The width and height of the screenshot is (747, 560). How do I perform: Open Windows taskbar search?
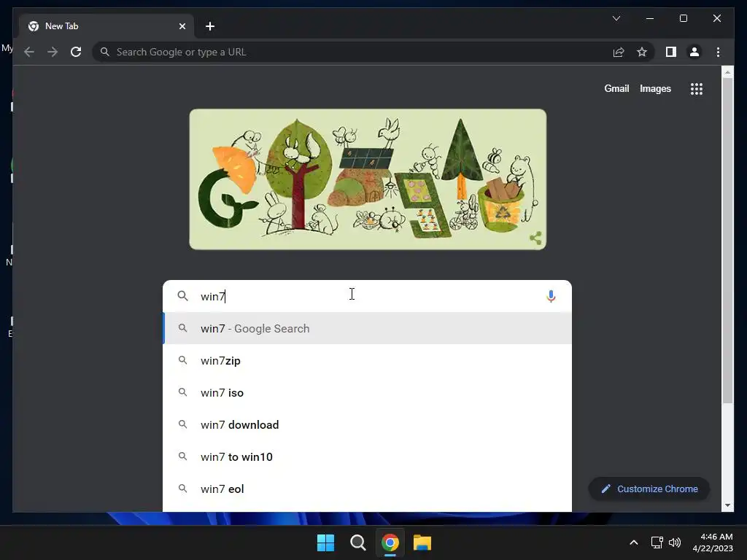pyautogui.click(x=357, y=542)
